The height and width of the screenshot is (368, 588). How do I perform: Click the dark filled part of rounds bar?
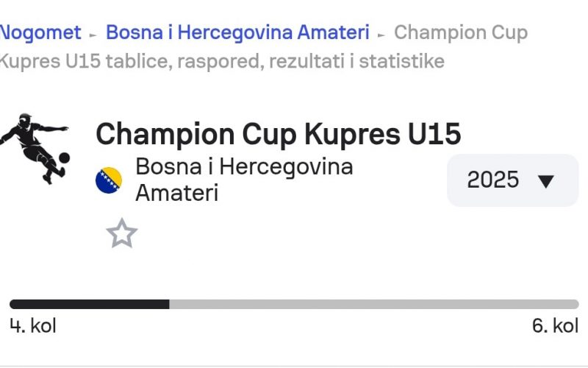click(88, 304)
